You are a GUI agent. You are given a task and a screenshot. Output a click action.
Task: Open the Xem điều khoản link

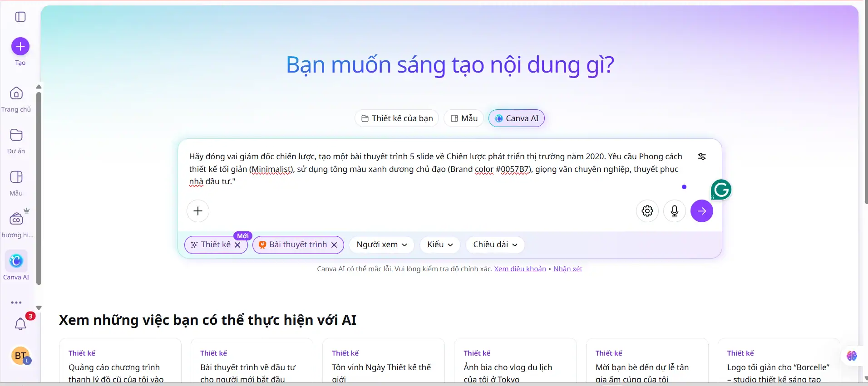[x=520, y=269]
